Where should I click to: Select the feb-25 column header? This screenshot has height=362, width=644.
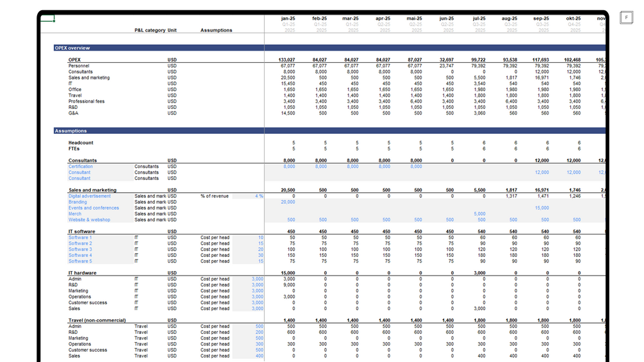[320, 19]
